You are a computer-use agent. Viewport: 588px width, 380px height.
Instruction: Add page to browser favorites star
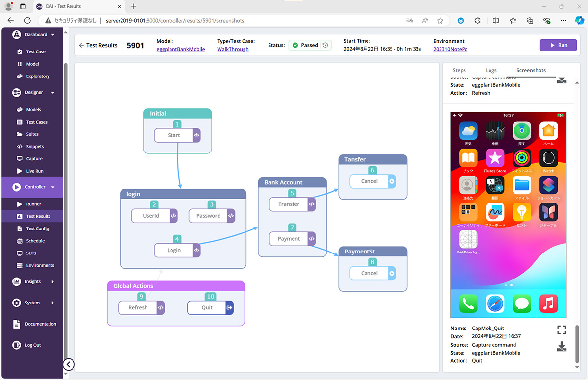click(440, 21)
